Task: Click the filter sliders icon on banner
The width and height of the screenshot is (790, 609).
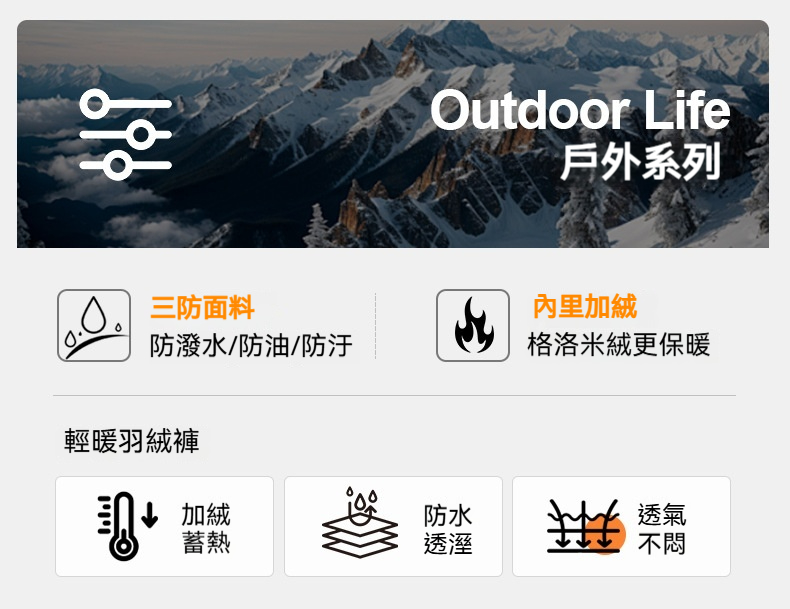Action: (126, 134)
